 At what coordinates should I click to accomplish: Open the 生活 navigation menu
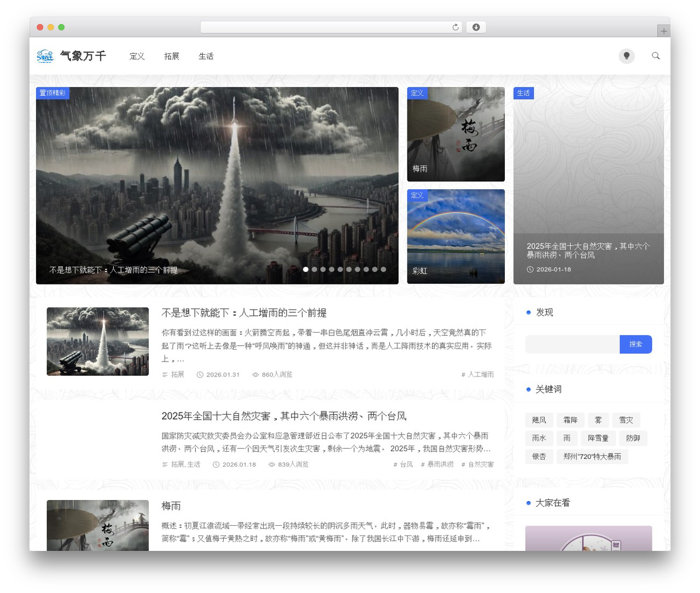point(206,56)
